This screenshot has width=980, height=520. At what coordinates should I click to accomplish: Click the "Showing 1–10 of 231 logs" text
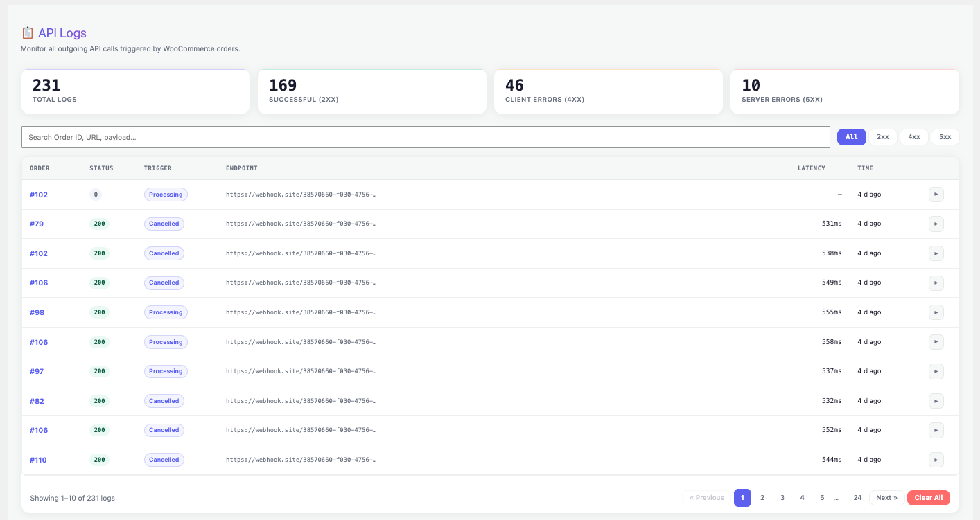click(73, 498)
